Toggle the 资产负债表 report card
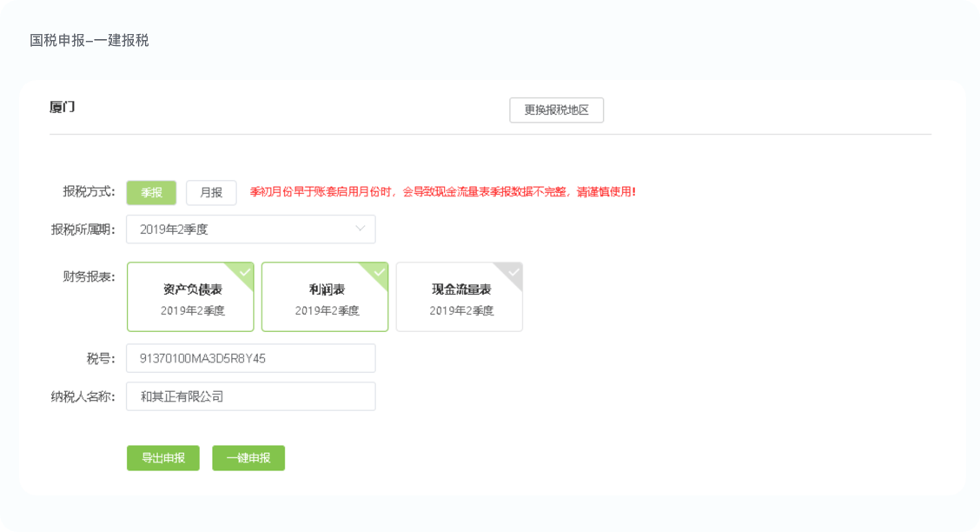This screenshot has width=980, height=532. (x=190, y=296)
